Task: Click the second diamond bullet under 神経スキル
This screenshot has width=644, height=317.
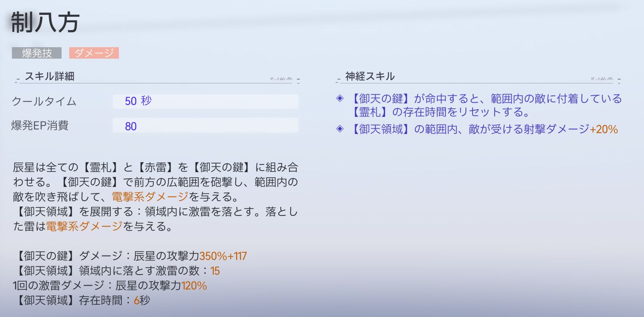Action: tap(340, 129)
